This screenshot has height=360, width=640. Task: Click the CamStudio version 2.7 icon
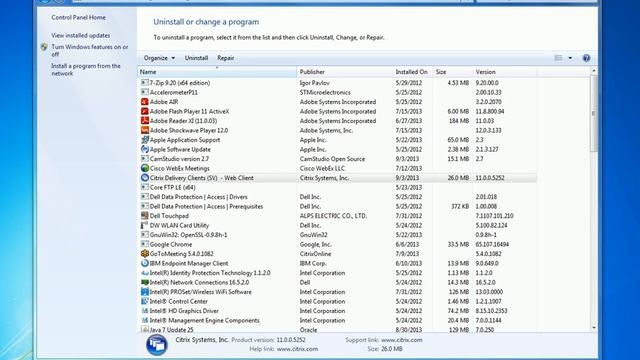[144, 159]
